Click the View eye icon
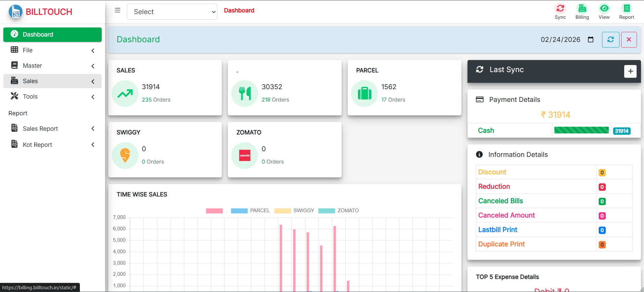Viewport: 644px width, 292px height. click(x=604, y=9)
